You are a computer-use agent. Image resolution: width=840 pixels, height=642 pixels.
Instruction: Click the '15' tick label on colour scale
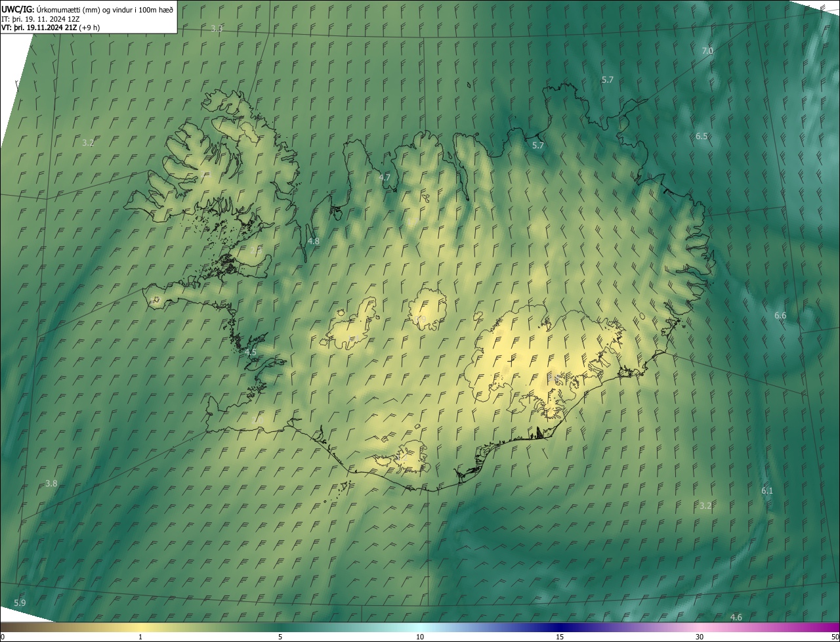(560, 637)
